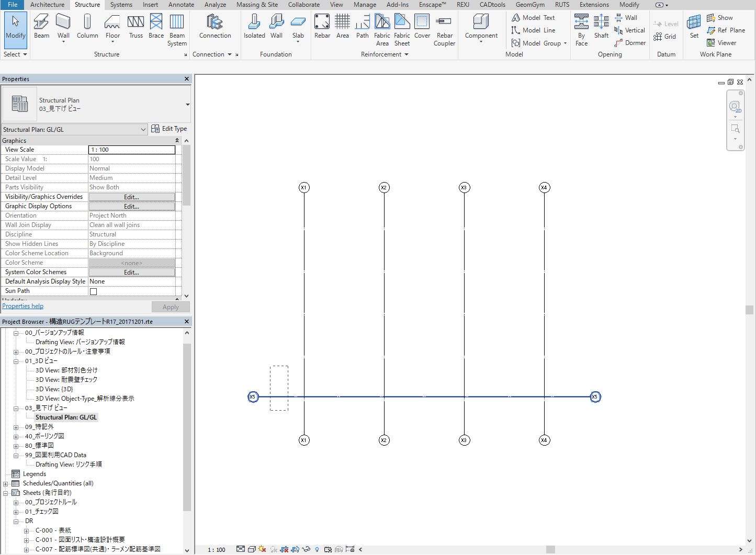Screen dimensions: 756x555
Task: Enable the Sun Path checkbox
Action: tap(93, 291)
